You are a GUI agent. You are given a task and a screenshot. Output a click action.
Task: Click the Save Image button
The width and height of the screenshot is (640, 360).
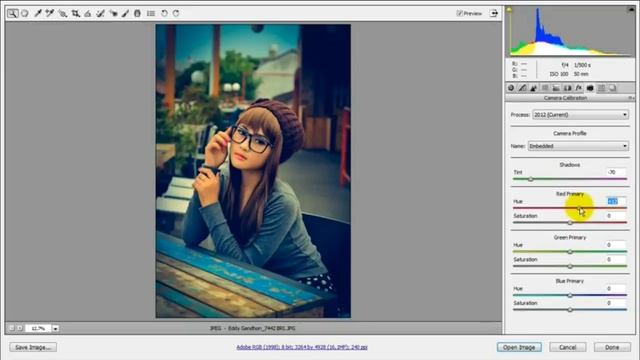[x=33, y=347]
